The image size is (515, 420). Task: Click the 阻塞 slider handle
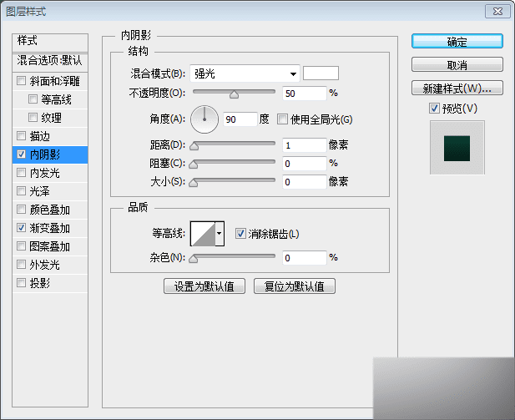click(194, 164)
